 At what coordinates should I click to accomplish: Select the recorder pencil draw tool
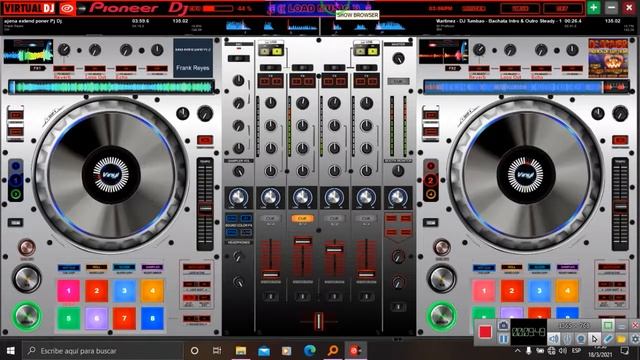coord(608,339)
